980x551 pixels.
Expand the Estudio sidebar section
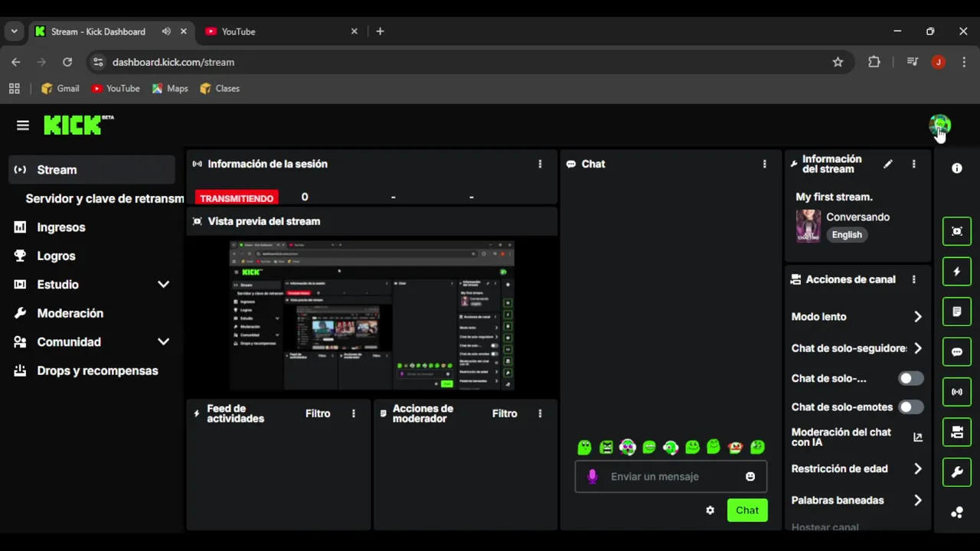click(163, 285)
